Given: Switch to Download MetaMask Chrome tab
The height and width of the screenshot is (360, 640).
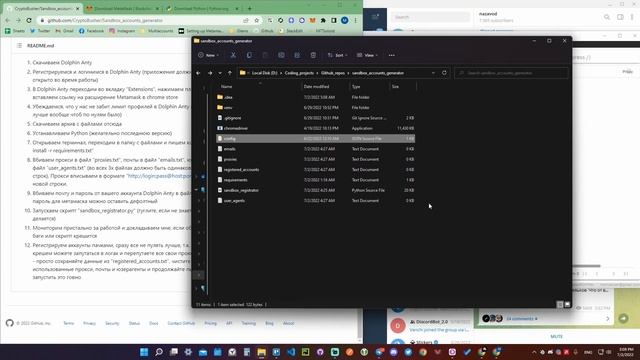Looking at the screenshot, I should (x=123, y=8).
